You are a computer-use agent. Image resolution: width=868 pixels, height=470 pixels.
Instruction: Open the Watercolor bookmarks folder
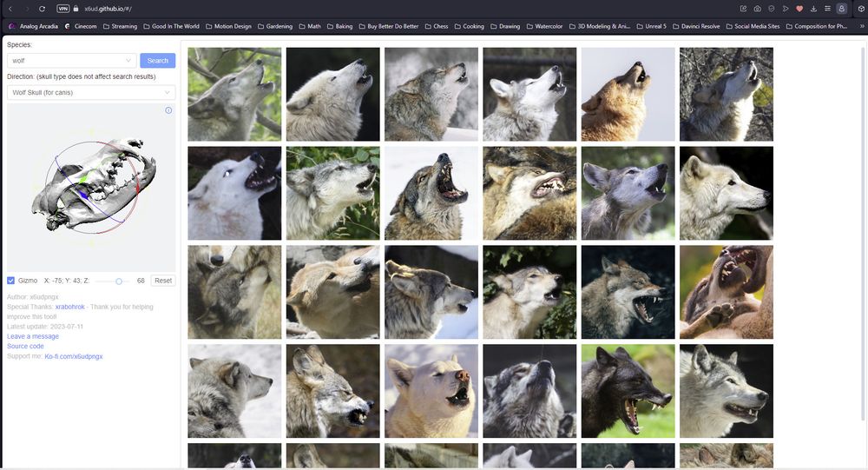click(x=544, y=26)
